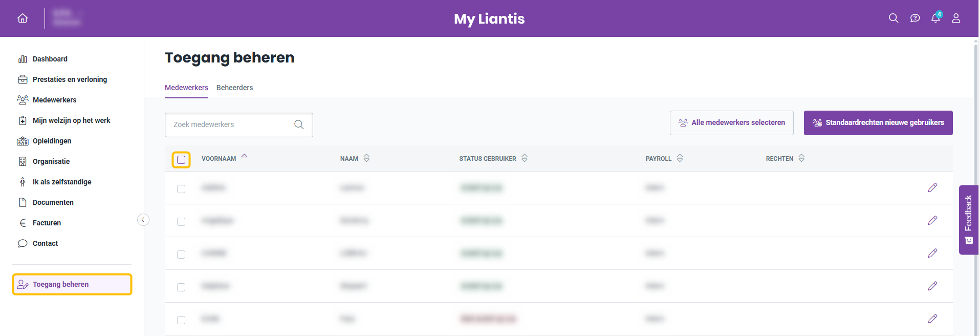Tick the second employee row checkbox

coord(181,222)
